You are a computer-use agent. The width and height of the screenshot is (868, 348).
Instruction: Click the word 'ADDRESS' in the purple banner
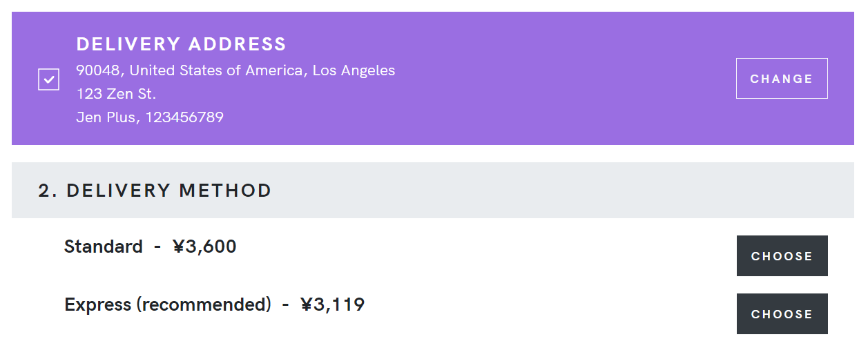[237, 44]
